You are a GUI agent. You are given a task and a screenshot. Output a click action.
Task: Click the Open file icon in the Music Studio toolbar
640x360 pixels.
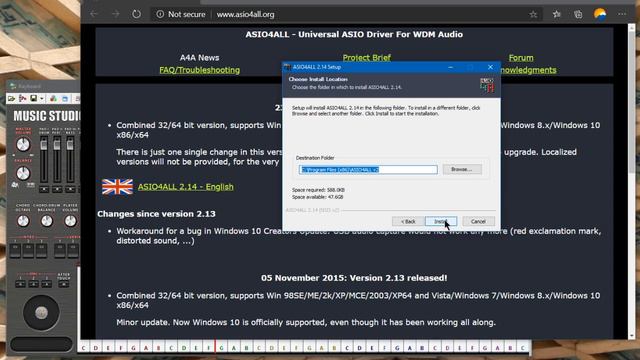point(11,98)
